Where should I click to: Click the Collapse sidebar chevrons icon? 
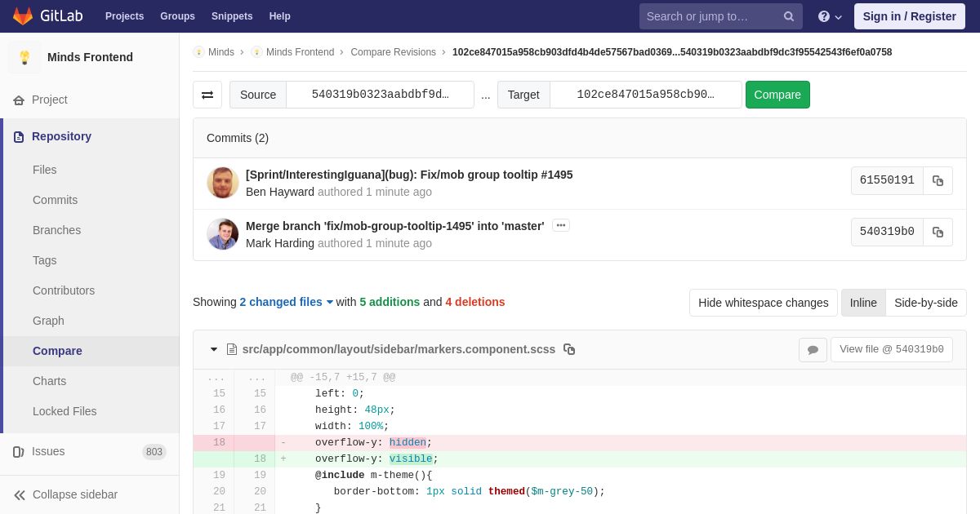[x=20, y=494]
